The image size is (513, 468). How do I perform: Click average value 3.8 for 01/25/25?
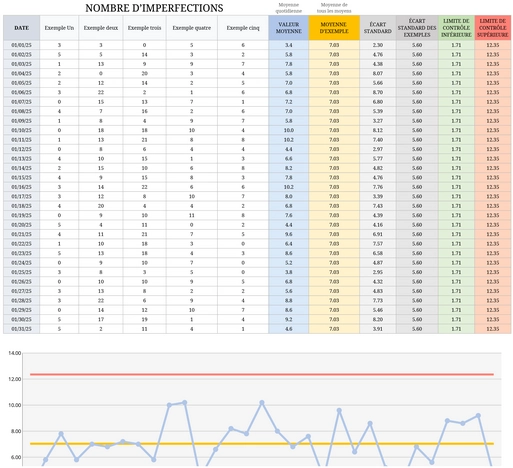[289, 272]
